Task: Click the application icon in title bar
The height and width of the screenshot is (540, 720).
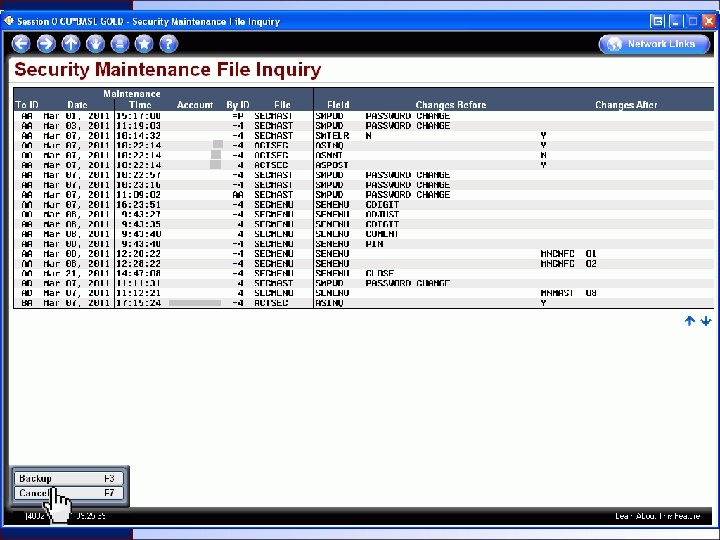Action: point(9,21)
